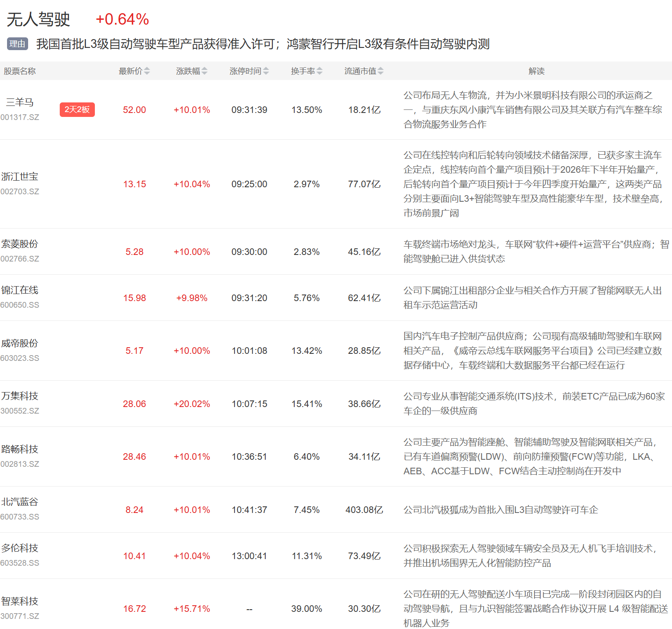Click the 理由 tag badge
Screen dimensions: 672x629
[x=18, y=44]
